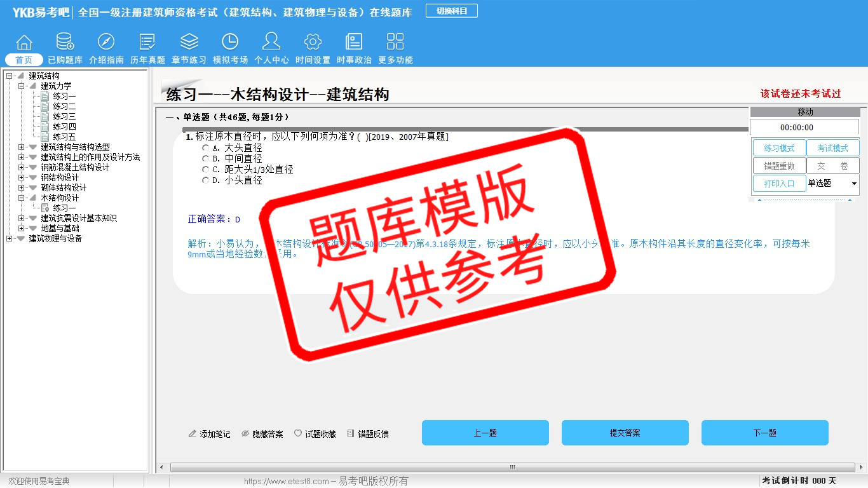Click the 建筑结构与结构选型 tree label
Image resolution: width=868 pixels, height=488 pixels.
75,147
